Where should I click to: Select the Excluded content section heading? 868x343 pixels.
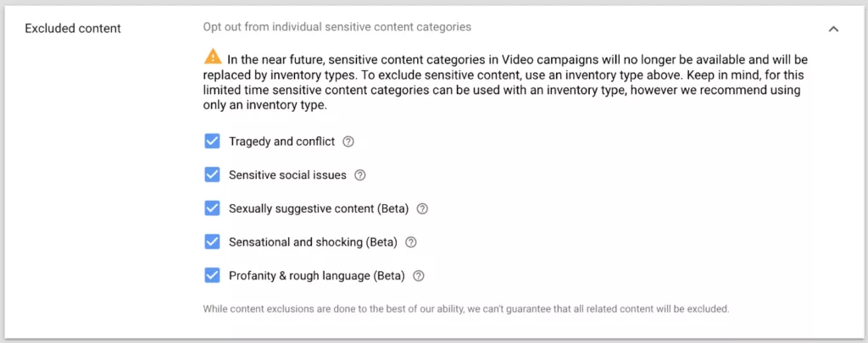(x=73, y=28)
